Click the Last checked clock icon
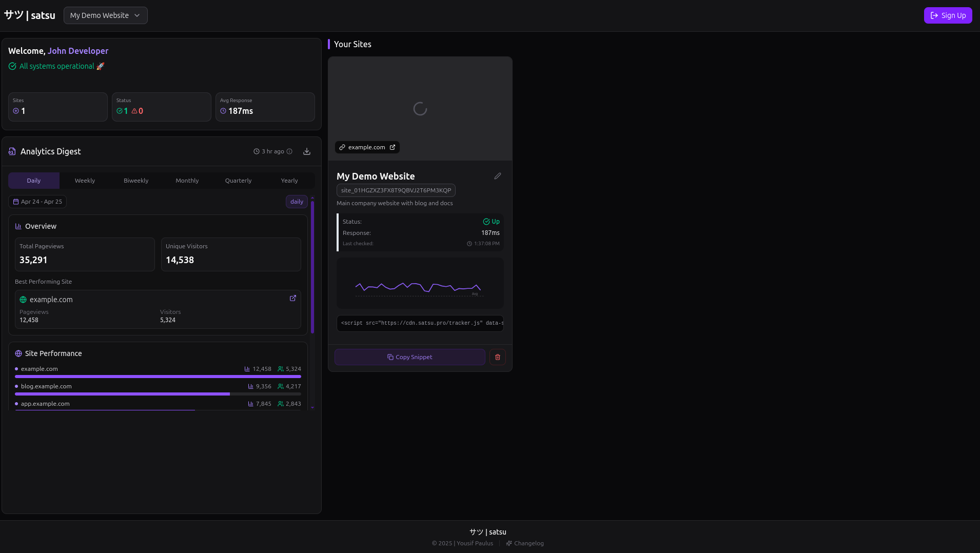This screenshot has height=553, width=980. click(x=469, y=244)
